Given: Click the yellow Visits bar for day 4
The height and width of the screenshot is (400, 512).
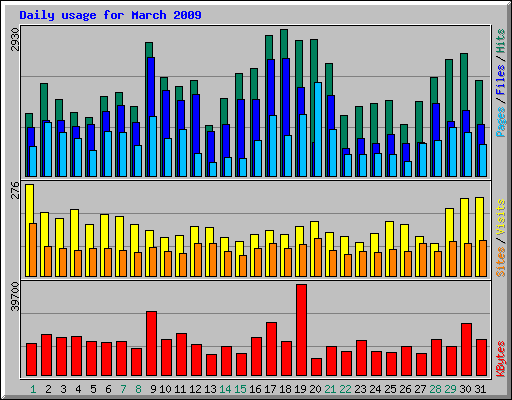Looking at the screenshot, I should (x=75, y=229).
